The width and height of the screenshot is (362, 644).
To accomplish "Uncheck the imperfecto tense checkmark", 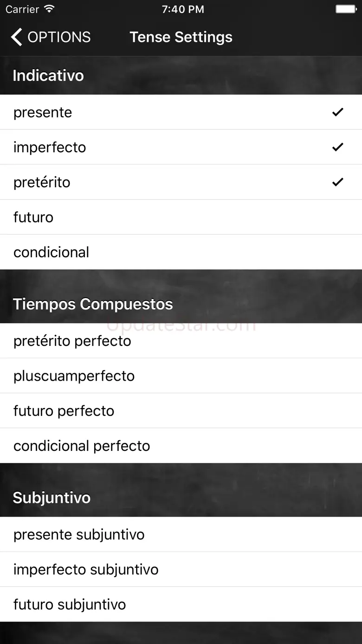I will [337, 147].
